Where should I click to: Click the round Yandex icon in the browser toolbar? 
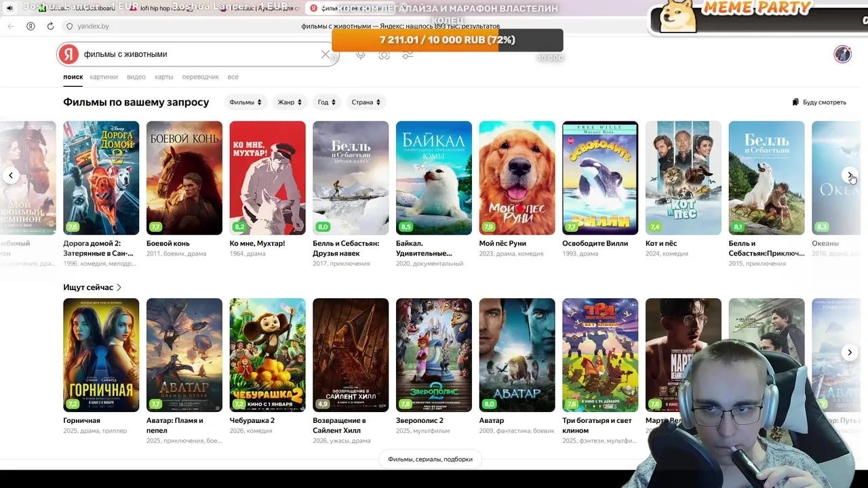(x=31, y=26)
